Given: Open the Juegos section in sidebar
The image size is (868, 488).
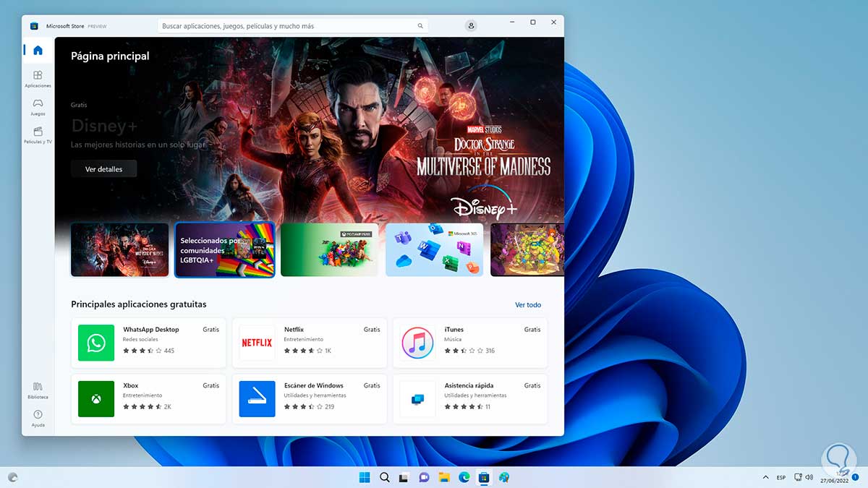Looking at the screenshot, I should click(38, 107).
